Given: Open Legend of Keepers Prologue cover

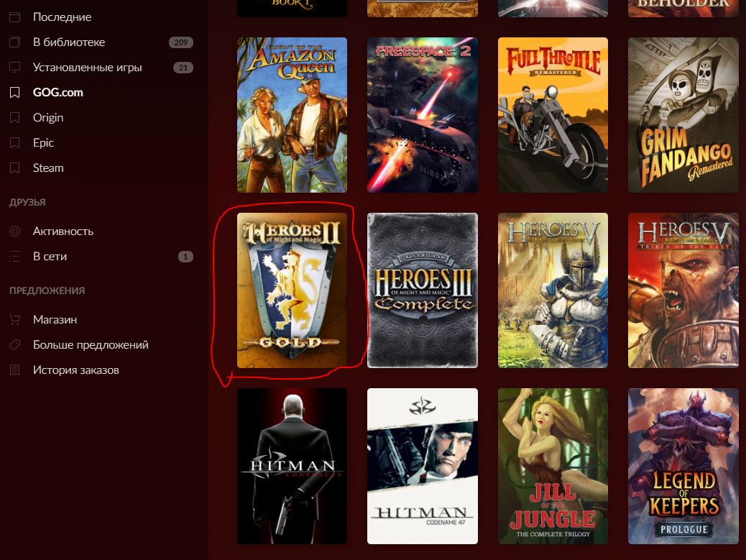Looking at the screenshot, I should [683, 467].
